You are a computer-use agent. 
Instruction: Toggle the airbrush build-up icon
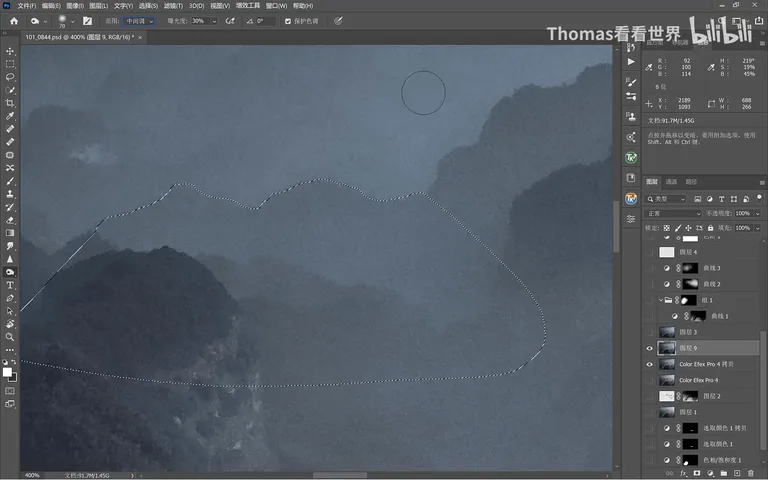[x=230, y=21]
